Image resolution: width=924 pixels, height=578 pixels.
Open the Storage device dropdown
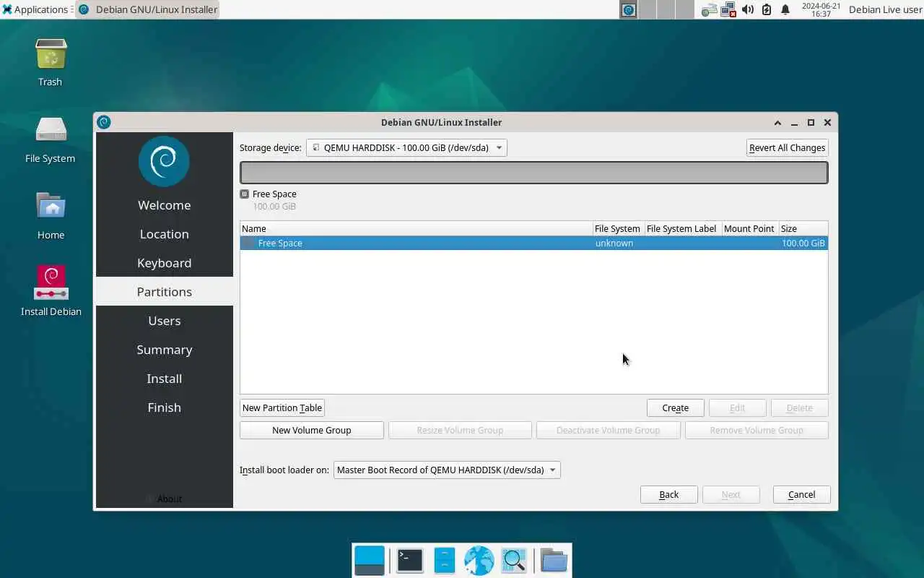pos(406,147)
